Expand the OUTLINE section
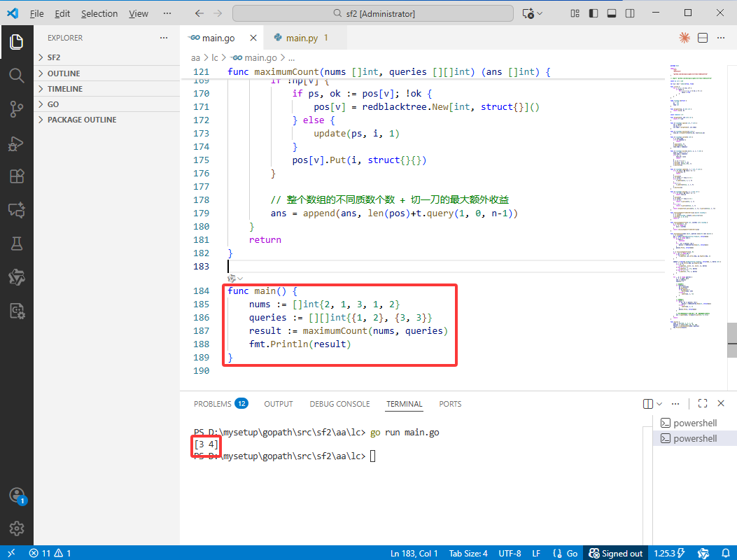 click(x=106, y=73)
